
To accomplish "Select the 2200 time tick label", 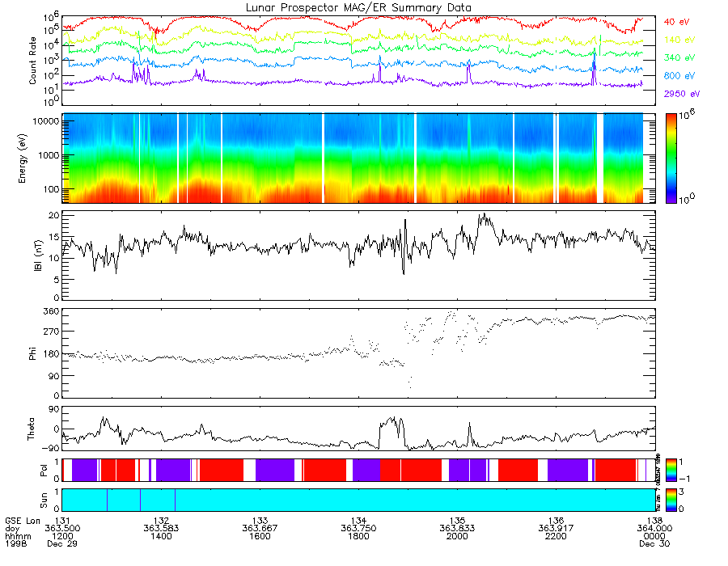I will [x=556, y=536].
